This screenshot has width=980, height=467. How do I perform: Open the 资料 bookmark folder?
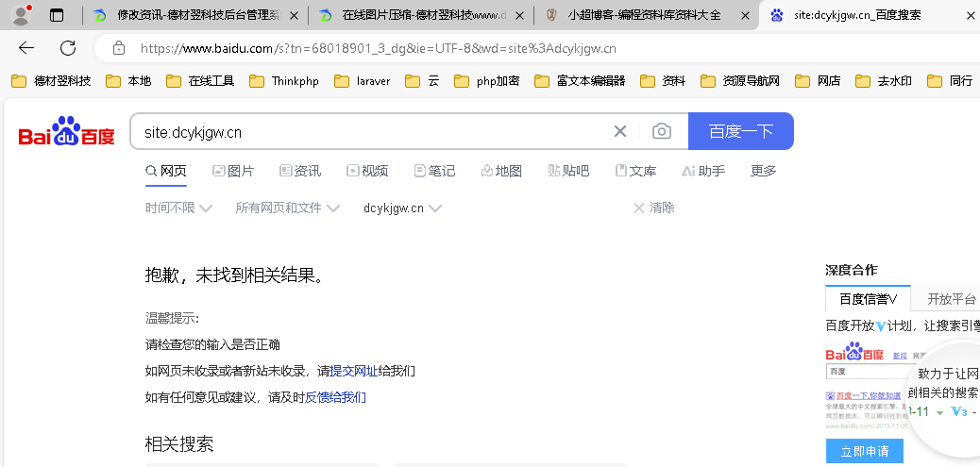point(663,80)
